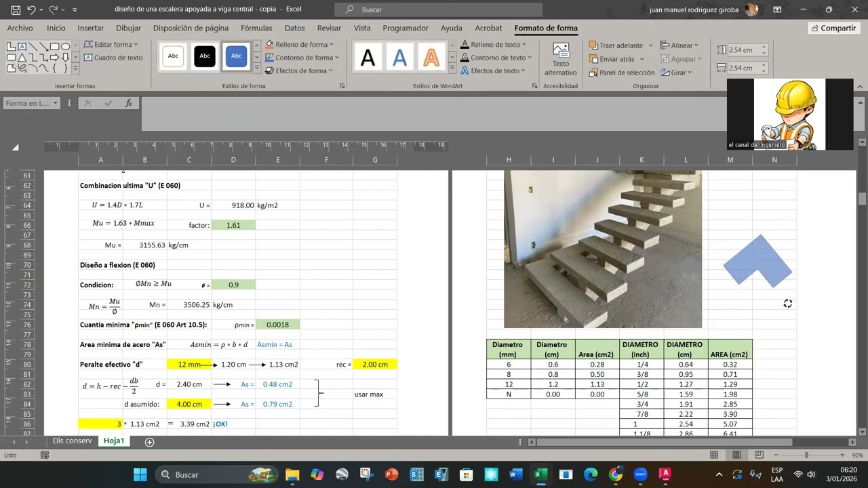Click the shape height field 2.54 cm
Viewport: 868px width, 488px height.
(743, 50)
